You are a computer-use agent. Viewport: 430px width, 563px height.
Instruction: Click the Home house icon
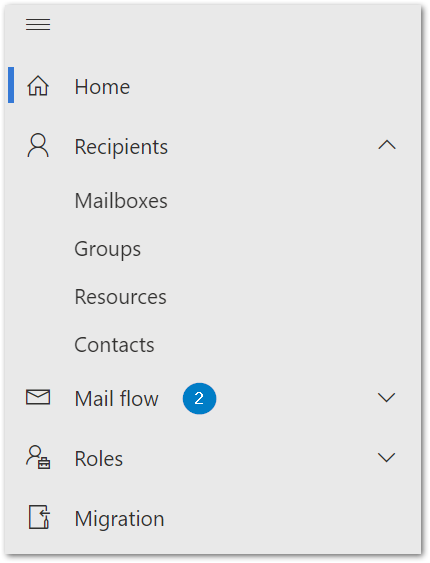(x=38, y=86)
